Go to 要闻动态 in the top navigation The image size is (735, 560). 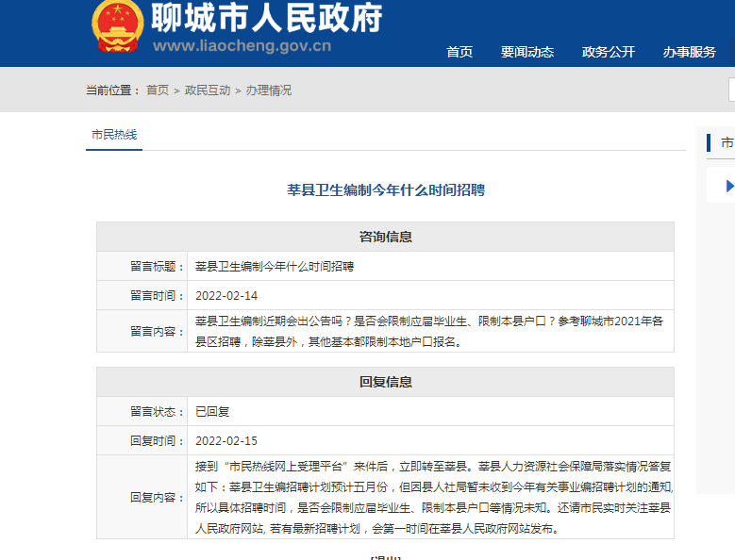pyautogui.click(x=527, y=52)
